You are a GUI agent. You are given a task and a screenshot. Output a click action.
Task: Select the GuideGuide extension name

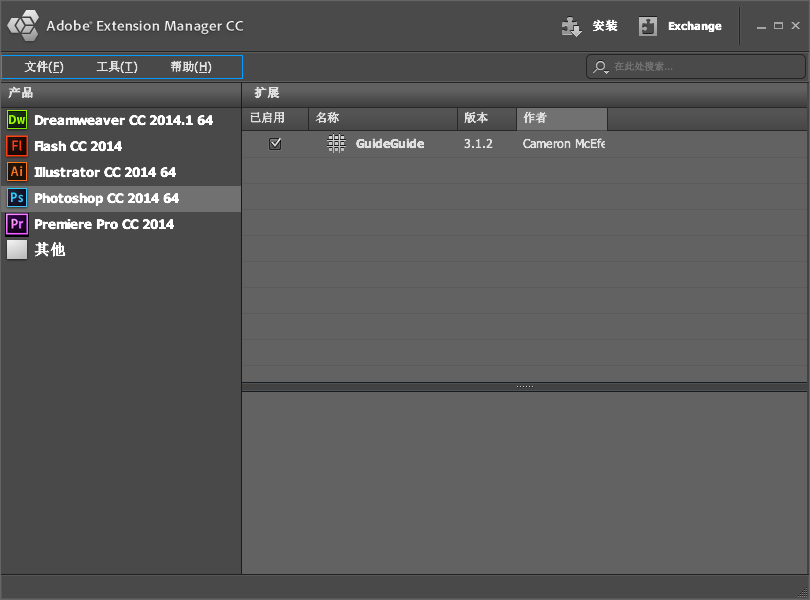coord(390,144)
